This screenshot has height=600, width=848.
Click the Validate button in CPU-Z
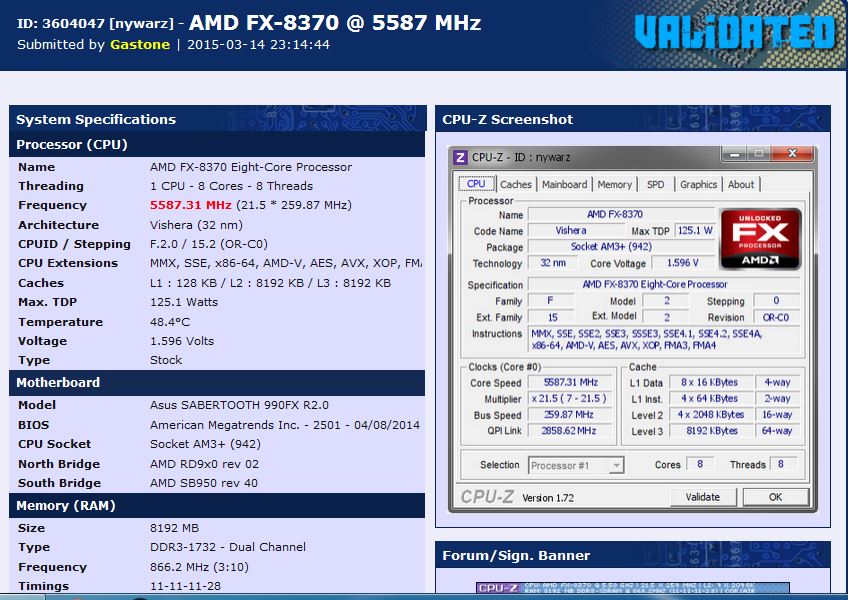coord(703,497)
